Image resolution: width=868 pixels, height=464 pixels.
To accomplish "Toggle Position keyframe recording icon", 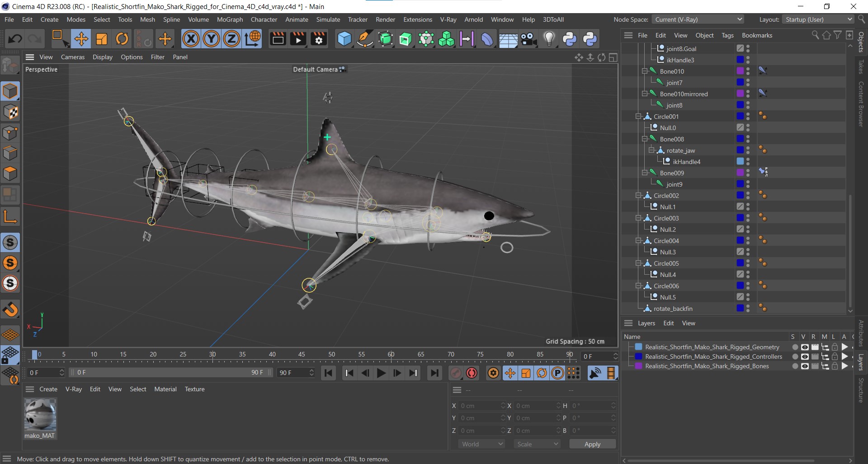I will (x=510, y=373).
